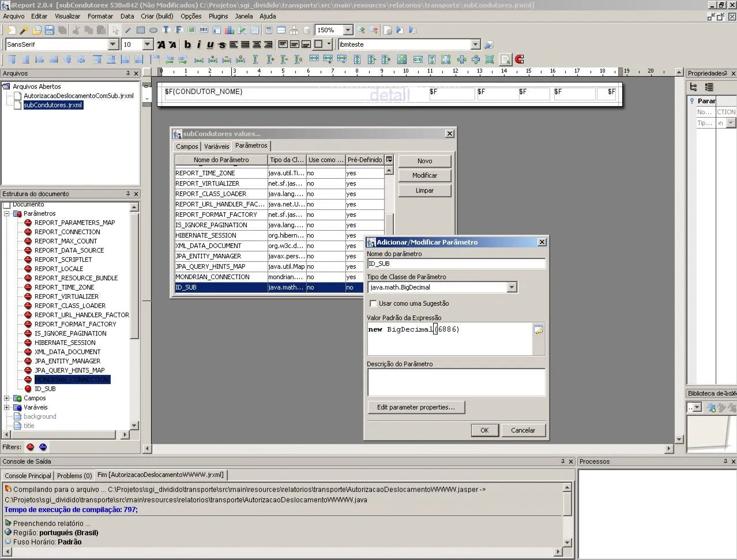The width and height of the screenshot is (737, 560).
Task: Open the 150% zoom level dropdown
Action: coord(348,30)
